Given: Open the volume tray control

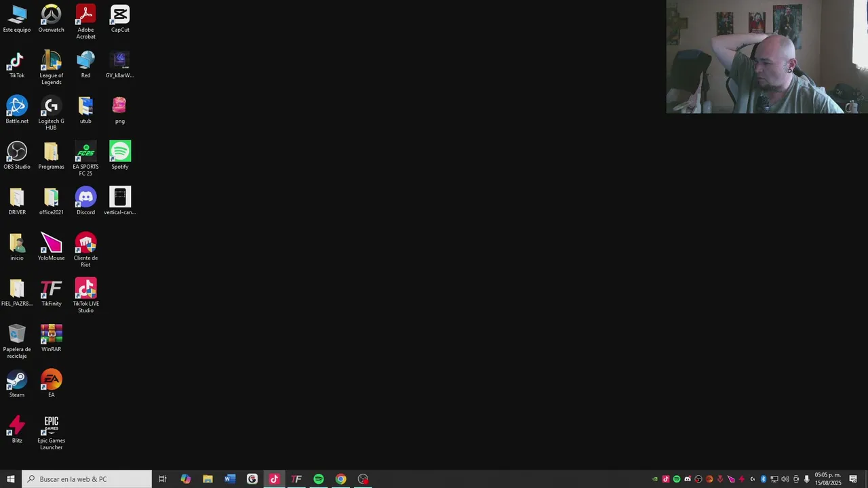Looking at the screenshot, I should [785, 479].
